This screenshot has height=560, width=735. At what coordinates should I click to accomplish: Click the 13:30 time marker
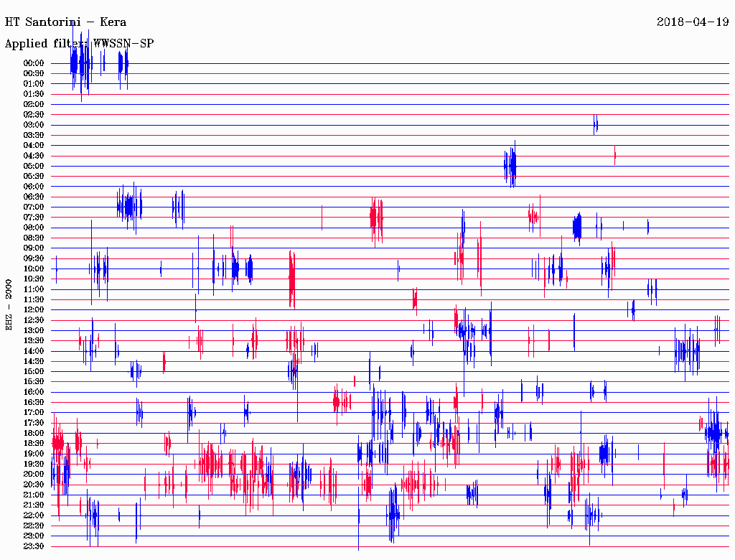click(34, 340)
